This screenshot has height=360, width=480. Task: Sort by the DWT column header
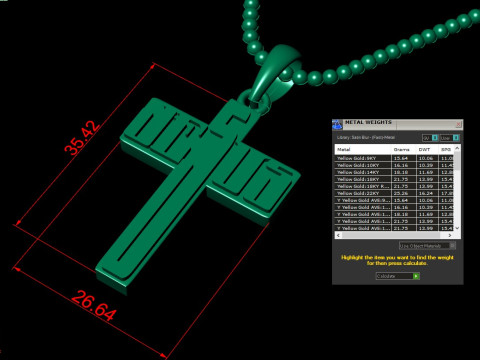pos(427,149)
